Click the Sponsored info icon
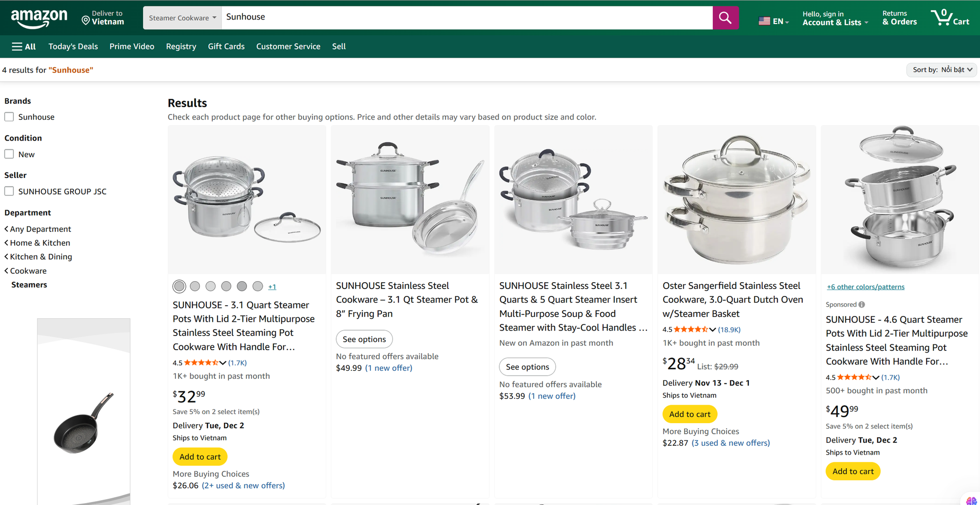This screenshot has height=505, width=980. 861,305
